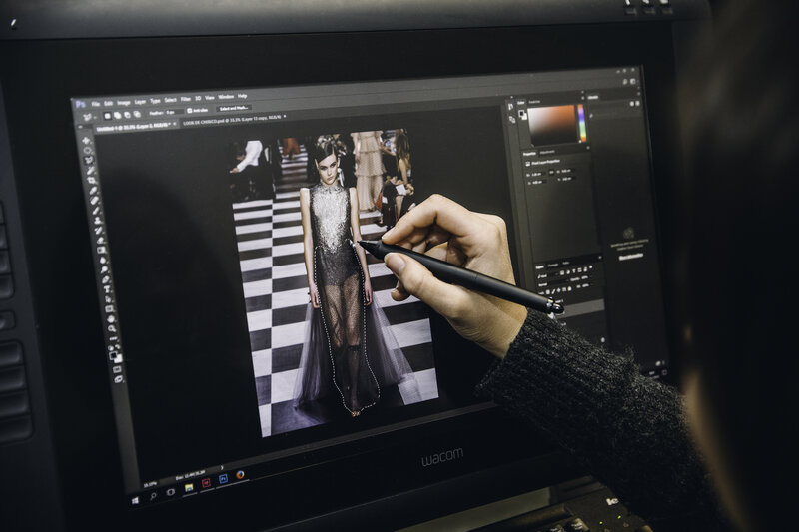Select the Lasso tool in the toolbar
799x532 pixels.
point(89,160)
